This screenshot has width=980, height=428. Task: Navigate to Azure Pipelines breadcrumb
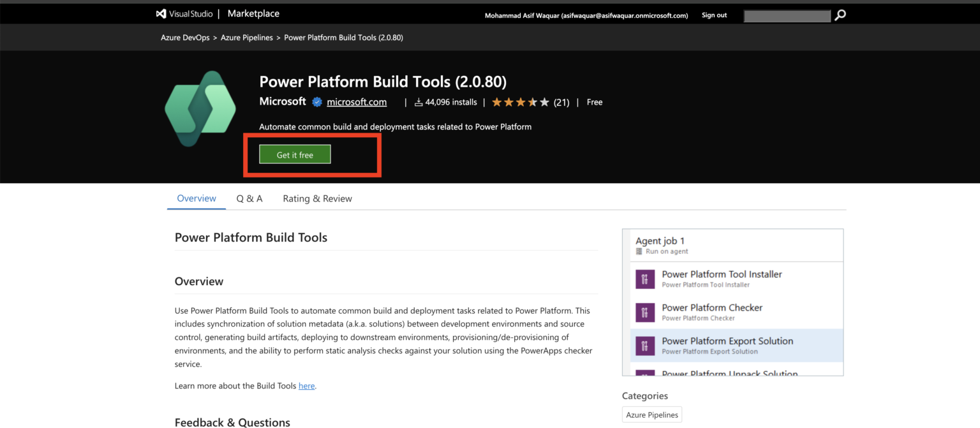coord(247,37)
